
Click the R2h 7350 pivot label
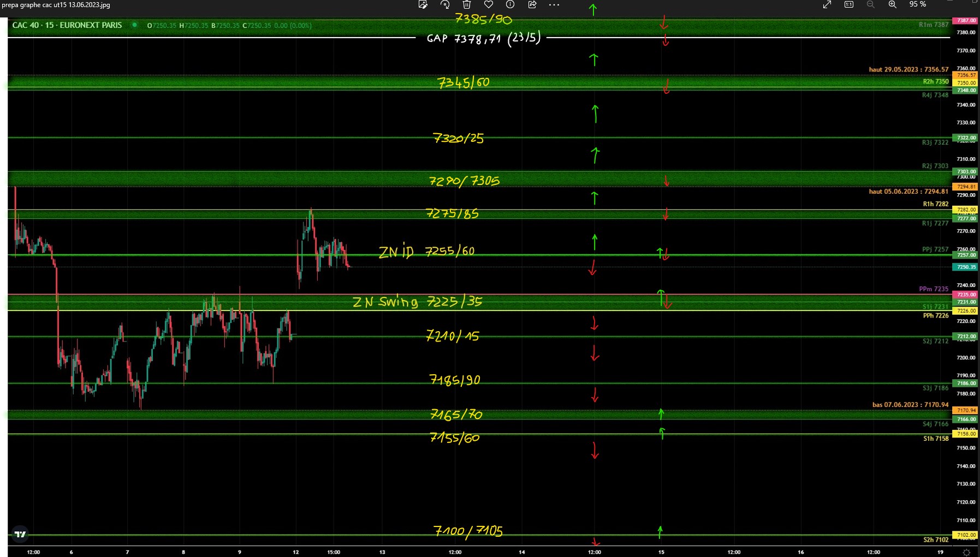point(936,81)
